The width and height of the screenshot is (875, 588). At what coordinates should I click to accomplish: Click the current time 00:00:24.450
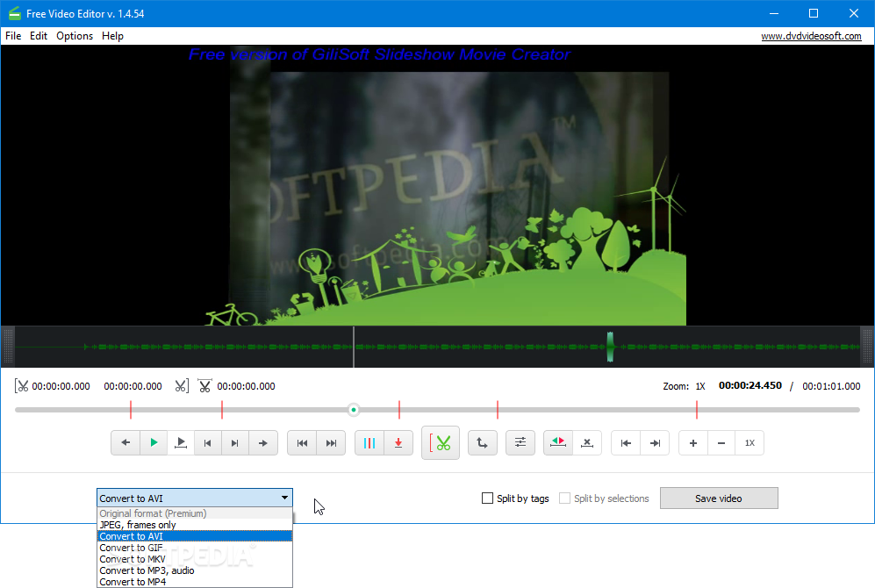(x=750, y=385)
